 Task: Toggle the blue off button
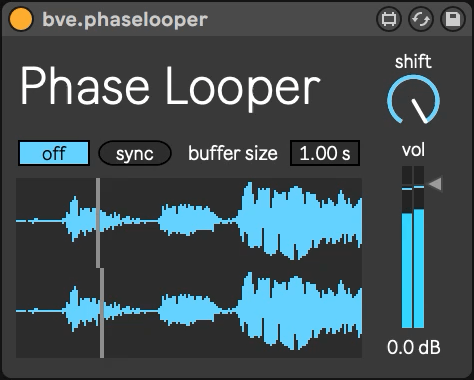click(x=54, y=153)
